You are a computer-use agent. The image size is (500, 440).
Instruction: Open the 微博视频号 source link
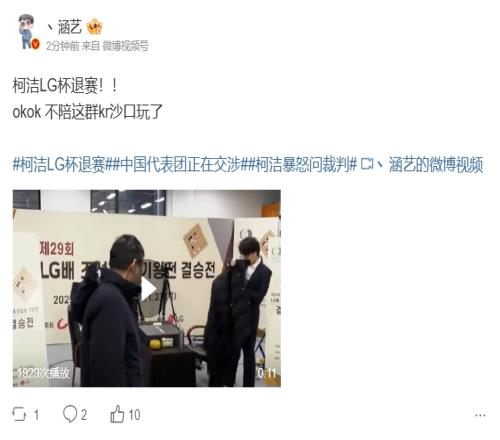125,46
